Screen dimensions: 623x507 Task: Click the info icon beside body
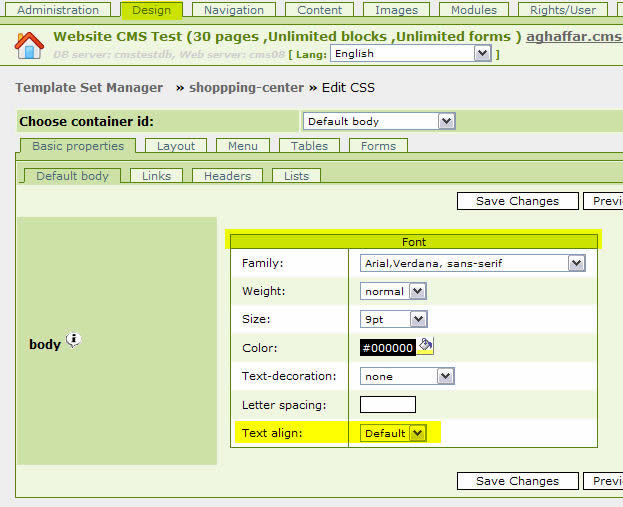pos(74,341)
